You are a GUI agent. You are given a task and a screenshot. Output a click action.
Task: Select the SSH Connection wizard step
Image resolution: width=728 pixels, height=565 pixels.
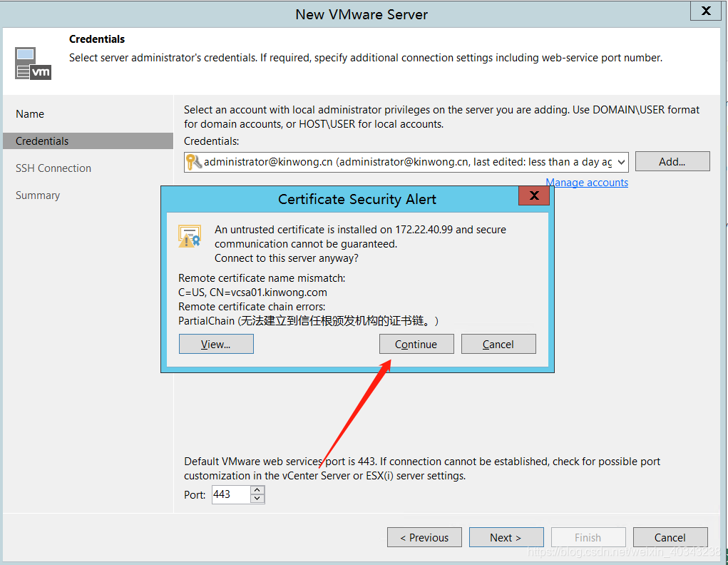[53, 168]
